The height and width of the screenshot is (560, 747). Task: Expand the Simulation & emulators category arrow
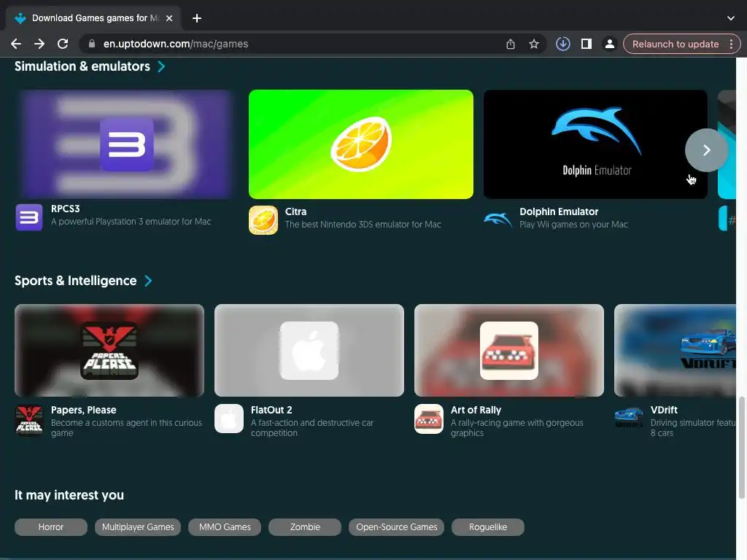click(161, 66)
